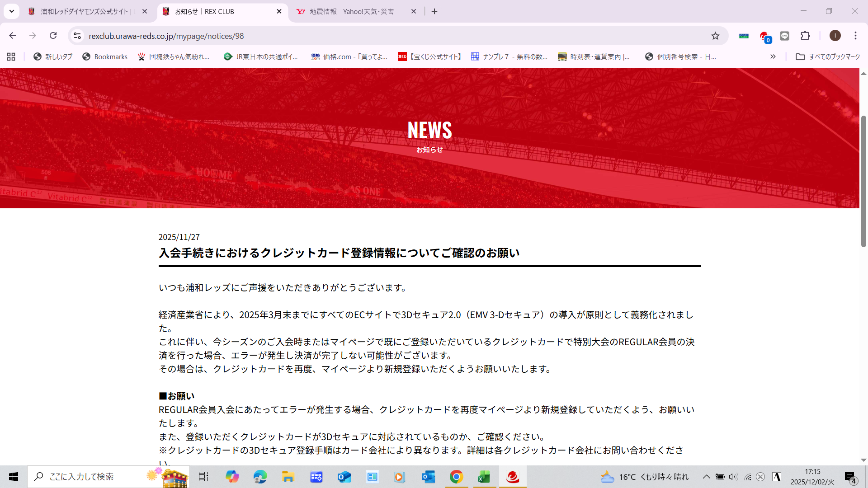The height and width of the screenshot is (488, 868).
Task: Open the all bookmarks folder
Action: click(828, 56)
